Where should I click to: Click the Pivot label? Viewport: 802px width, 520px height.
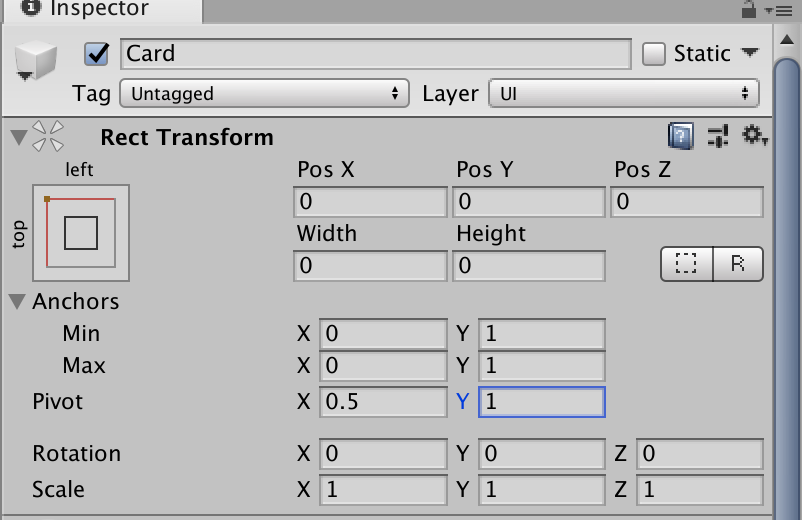tap(57, 402)
